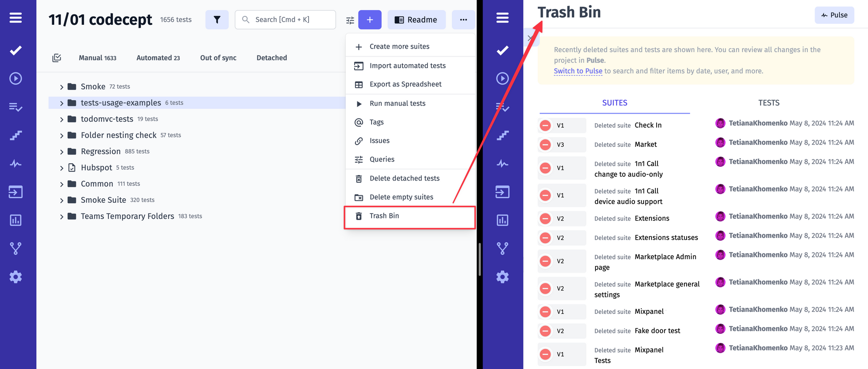The image size is (868, 369).
Task: Switch to the Out of sync tab
Action: click(x=218, y=58)
